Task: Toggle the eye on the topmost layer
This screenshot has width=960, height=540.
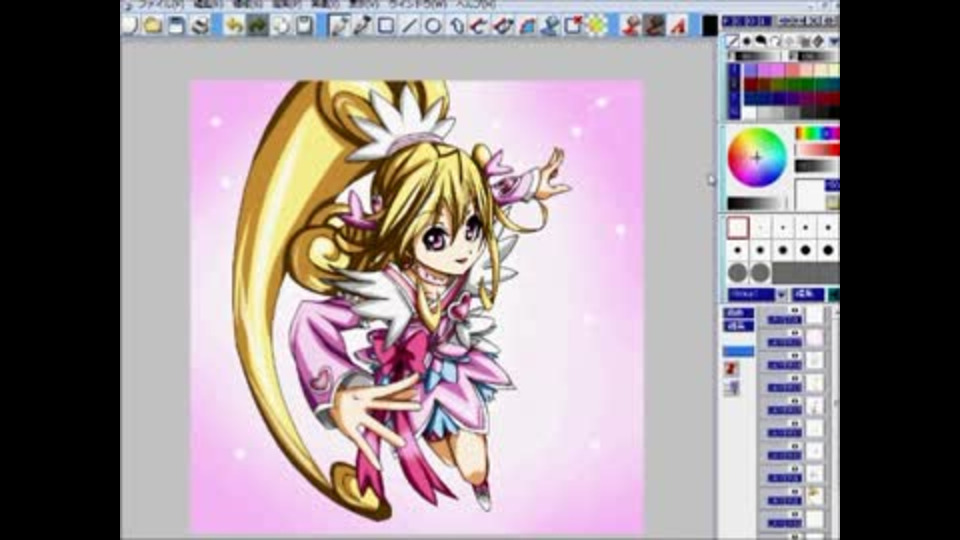Action: 795,310
